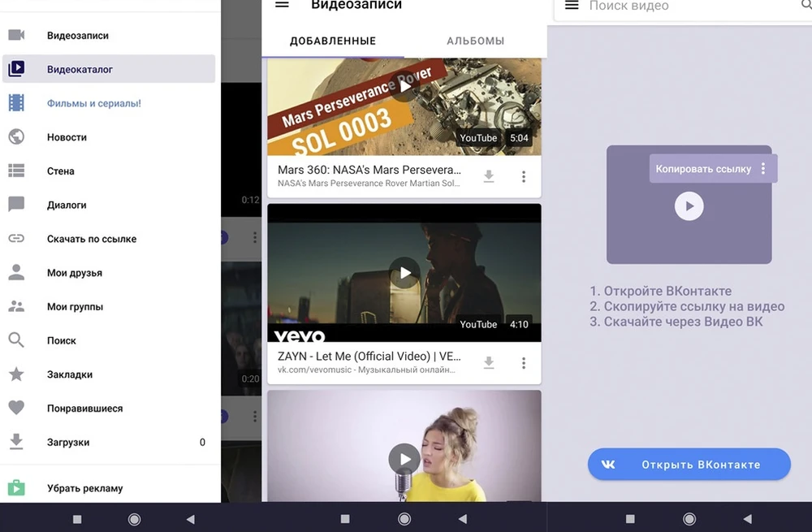Switch to the Альбомы tab
The width and height of the screenshot is (812, 532).
coord(475,41)
